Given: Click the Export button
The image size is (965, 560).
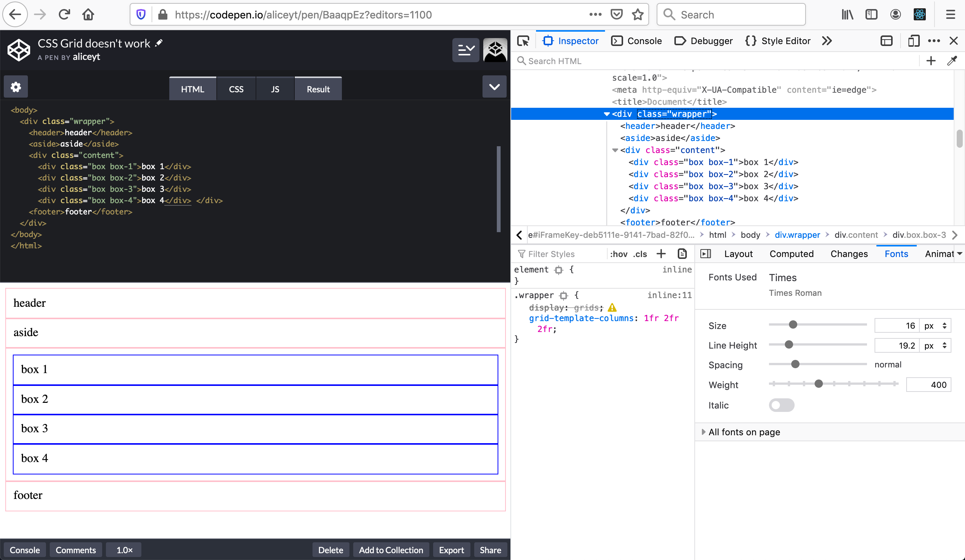Looking at the screenshot, I should pos(451,550).
